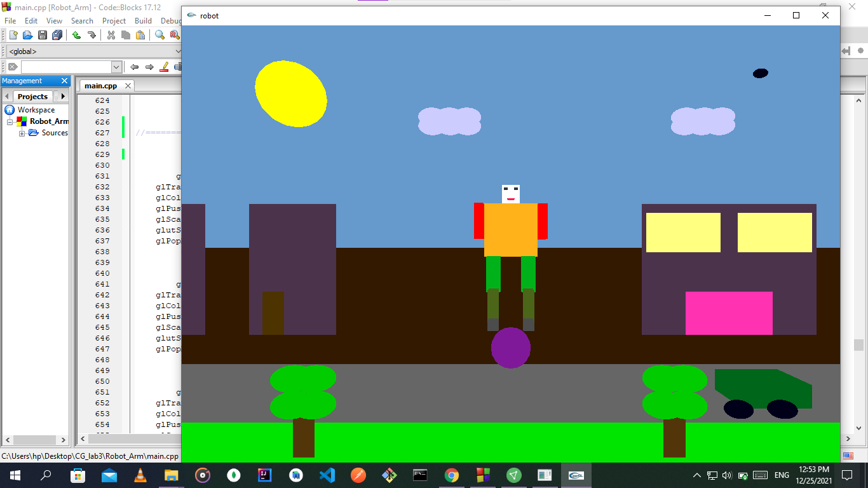868x488 pixels.
Task: Switch to the Projects tab in Management
Action: pyautogui.click(x=32, y=96)
